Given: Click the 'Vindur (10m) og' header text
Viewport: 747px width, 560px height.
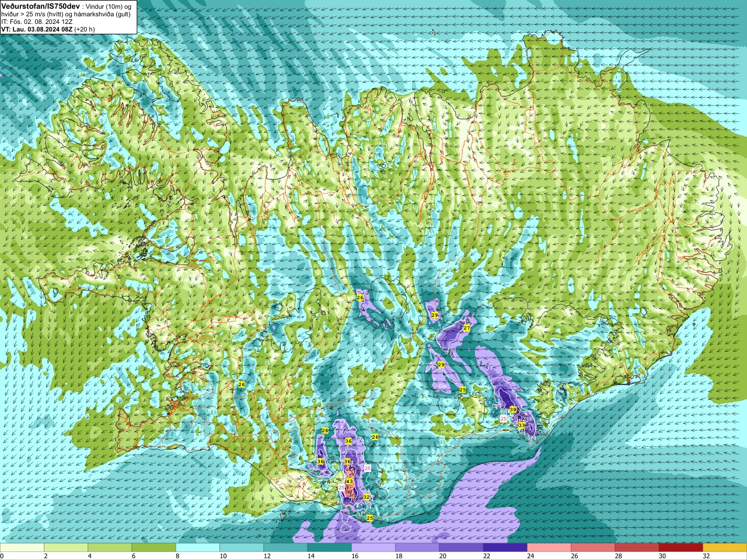Looking at the screenshot, I should tap(108, 5).
